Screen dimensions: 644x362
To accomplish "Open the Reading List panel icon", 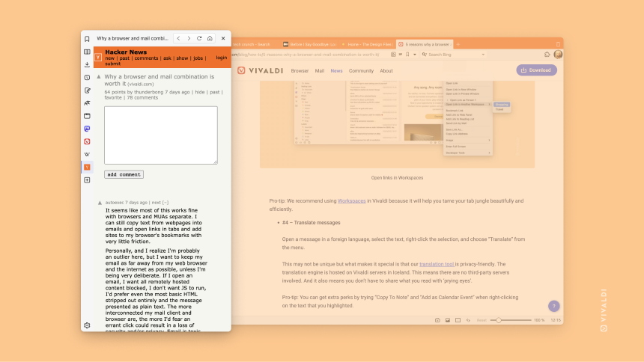I will tap(87, 52).
